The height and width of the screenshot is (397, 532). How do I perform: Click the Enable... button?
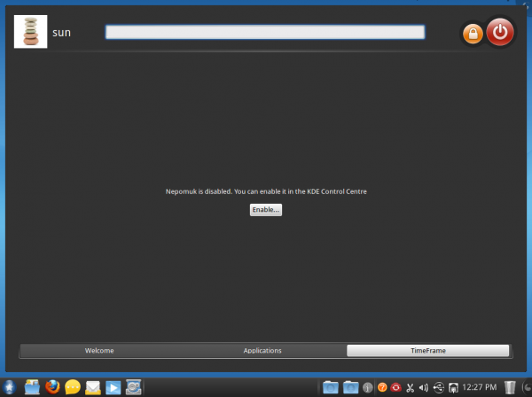(x=266, y=210)
